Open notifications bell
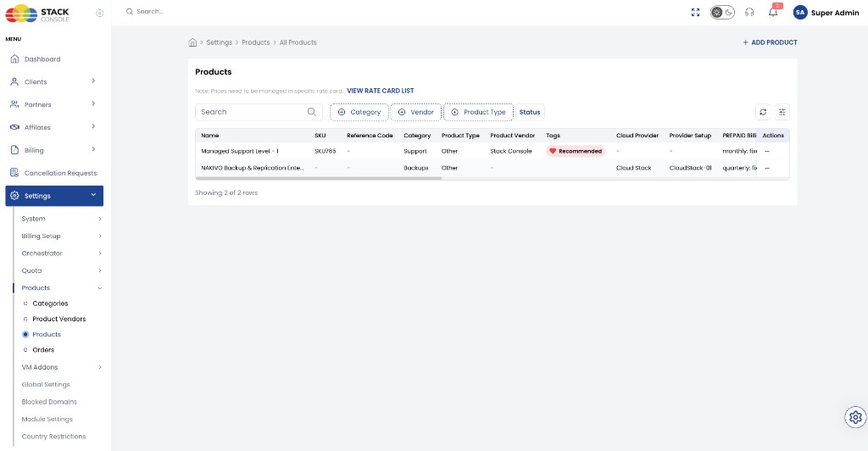 tap(773, 12)
